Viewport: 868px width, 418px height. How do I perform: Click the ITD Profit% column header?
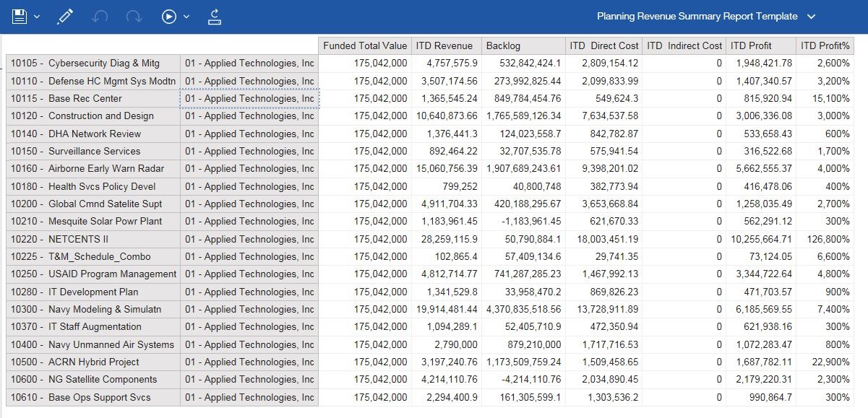(825, 45)
